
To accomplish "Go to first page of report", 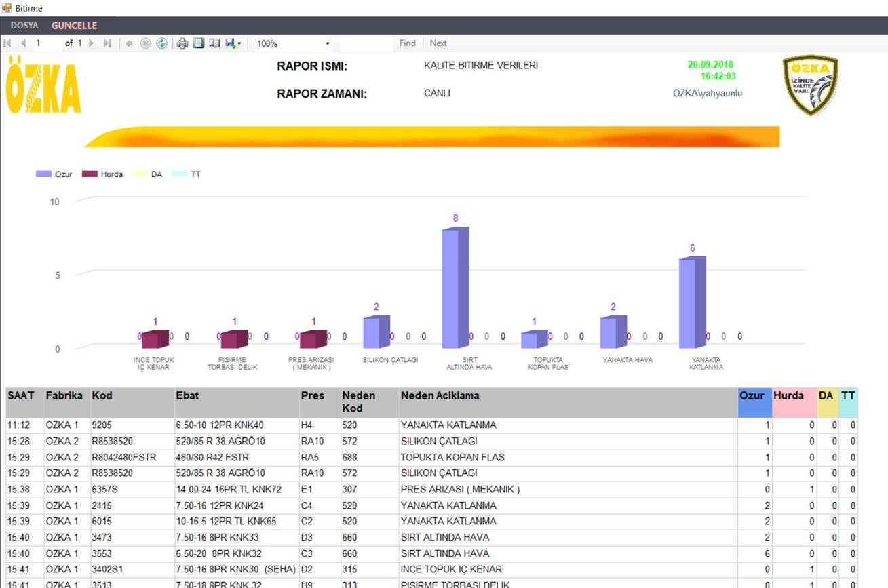I will tap(7, 43).
